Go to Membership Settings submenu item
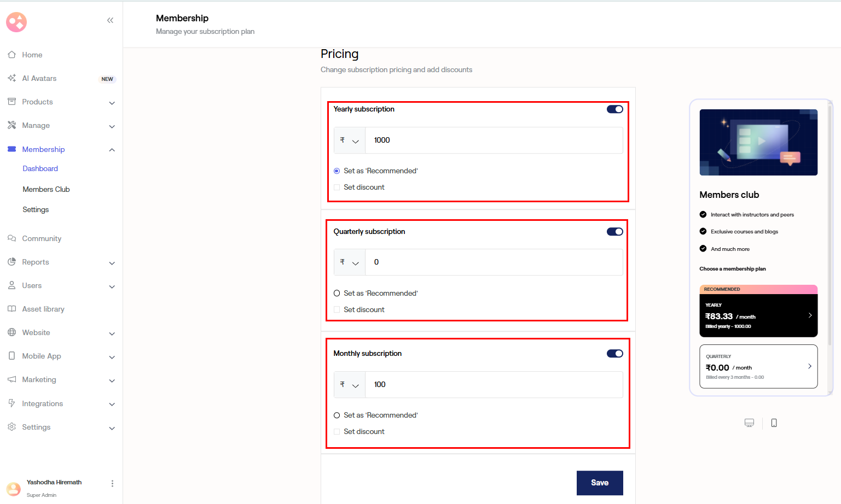Viewport: 841px width, 504px height. [36, 209]
